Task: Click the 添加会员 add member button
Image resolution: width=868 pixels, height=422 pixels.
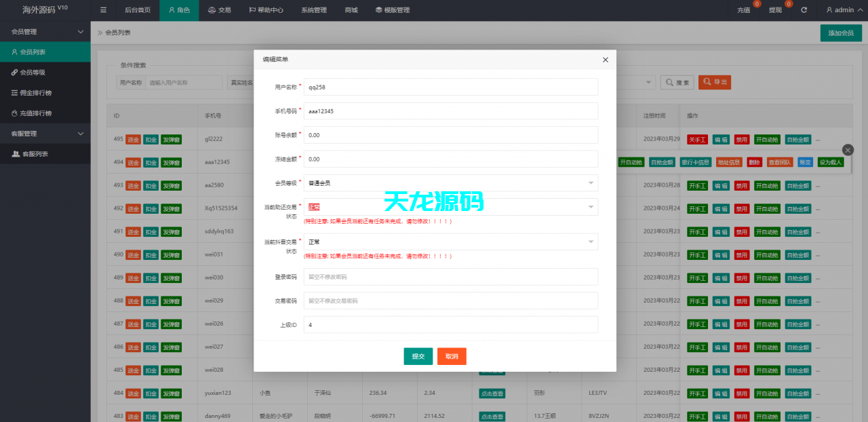Action: click(841, 32)
